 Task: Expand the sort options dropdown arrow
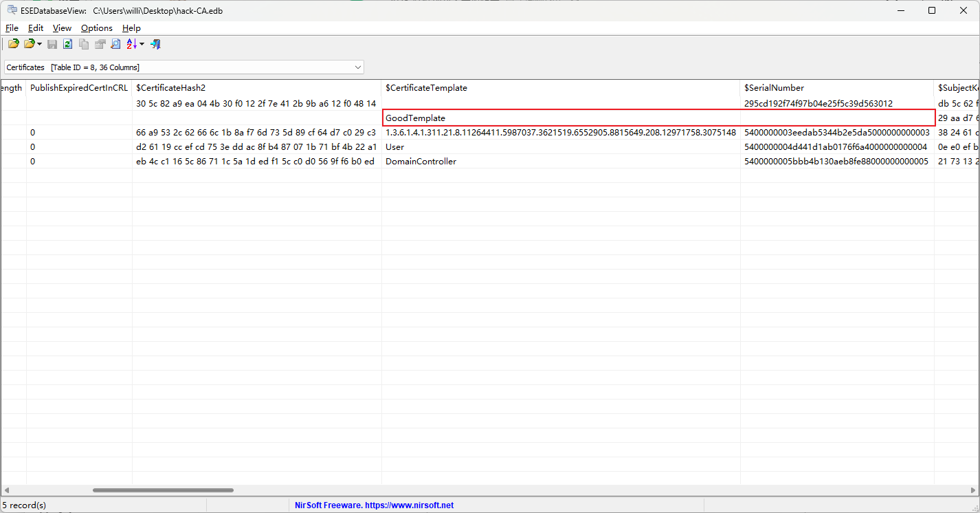click(x=142, y=44)
